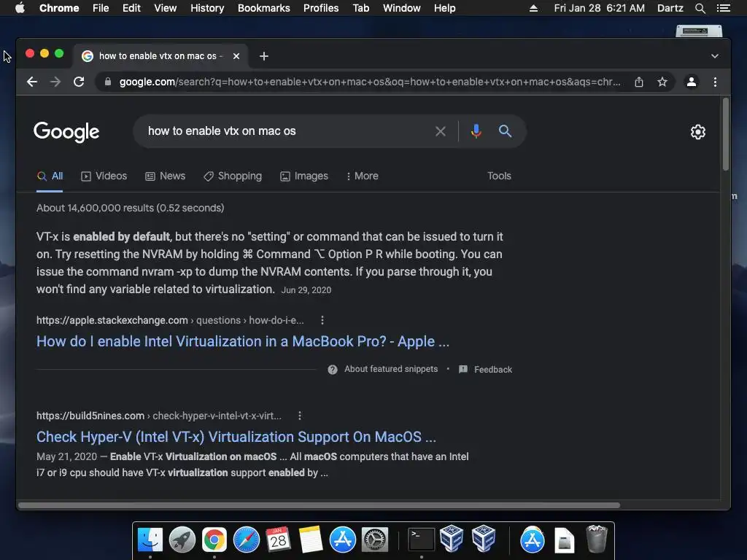The height and width of the screenshot is (560, 747).
Task: Open the Chrome three-dot menu
Action: (715, 82)
